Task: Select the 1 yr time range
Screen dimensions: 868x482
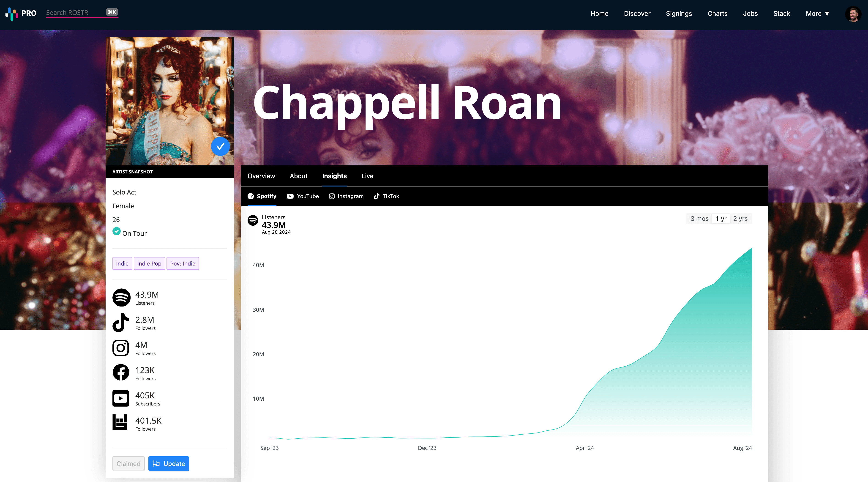Action: point(721,218)
